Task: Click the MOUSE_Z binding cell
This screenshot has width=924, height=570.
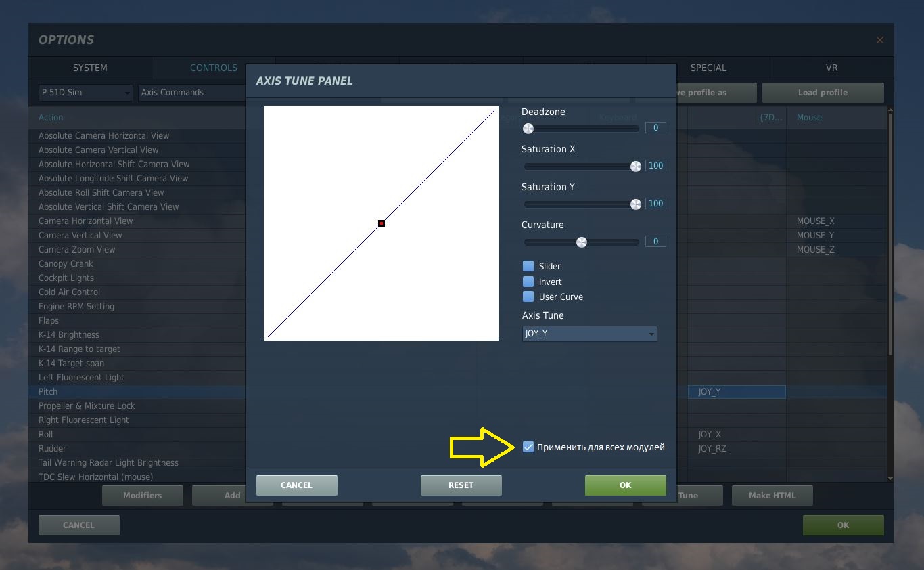Action: pos(836,249)
